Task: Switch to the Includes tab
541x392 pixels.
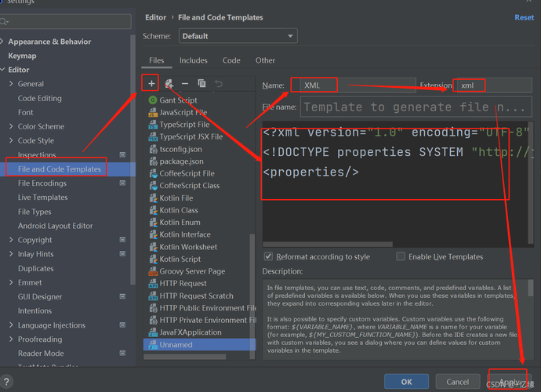Action: 193,60
